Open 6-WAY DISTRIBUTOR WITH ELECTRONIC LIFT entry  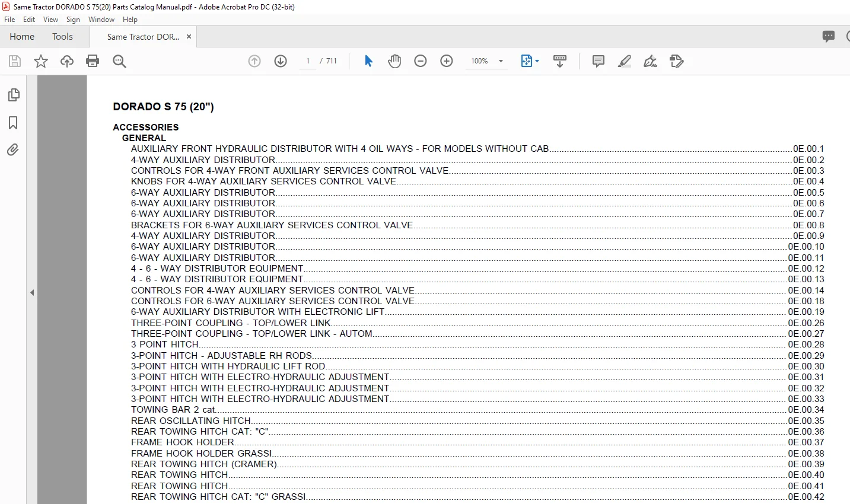(258, 312)
